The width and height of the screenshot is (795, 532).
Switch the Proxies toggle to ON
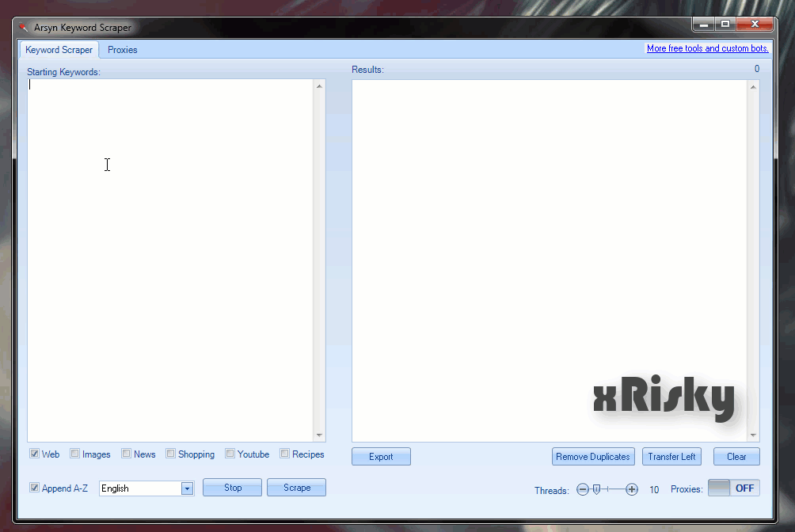[x=733, y=488]
